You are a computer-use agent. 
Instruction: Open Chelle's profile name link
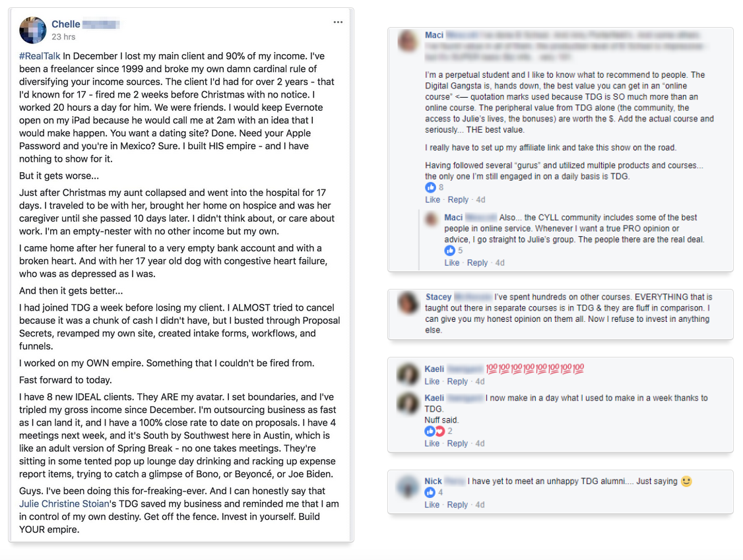pyautogui.click(x=66, y=24)
